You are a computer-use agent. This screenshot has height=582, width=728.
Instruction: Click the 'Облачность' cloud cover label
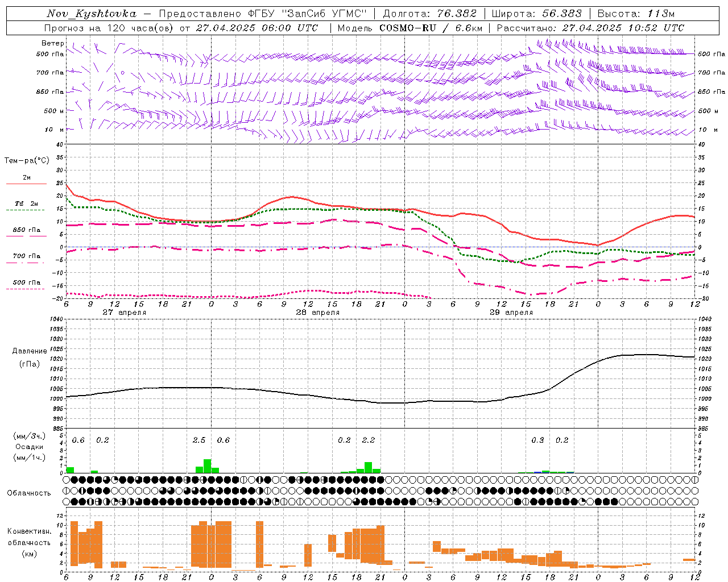[x=29, y=493]
